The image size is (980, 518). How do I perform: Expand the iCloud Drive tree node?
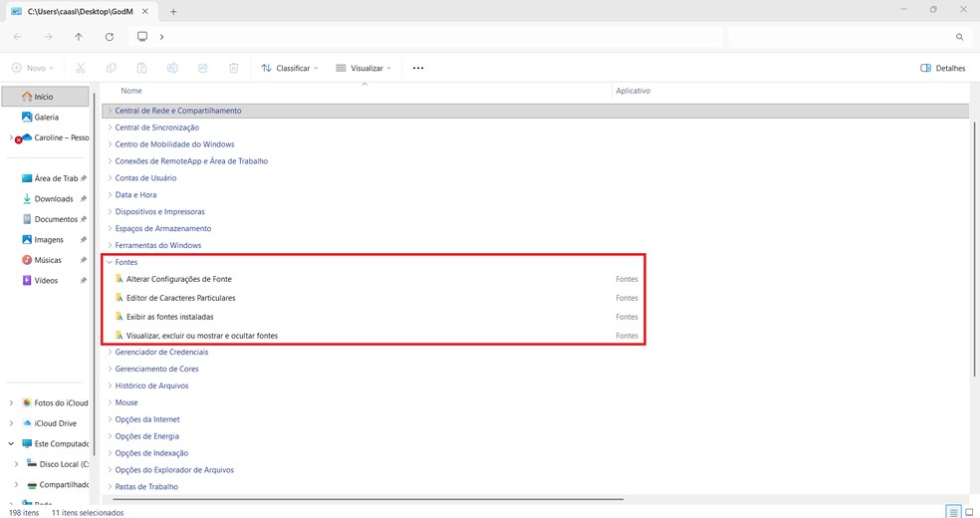pyautogui.click(x=11, y=423)
